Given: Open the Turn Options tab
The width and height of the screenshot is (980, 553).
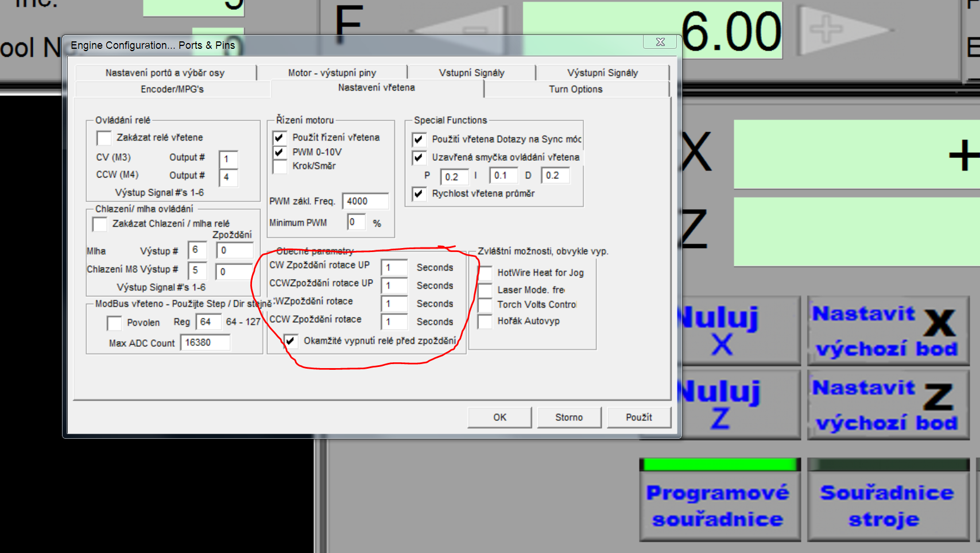Looking at the screenshot, I should [x=575, y=89].
